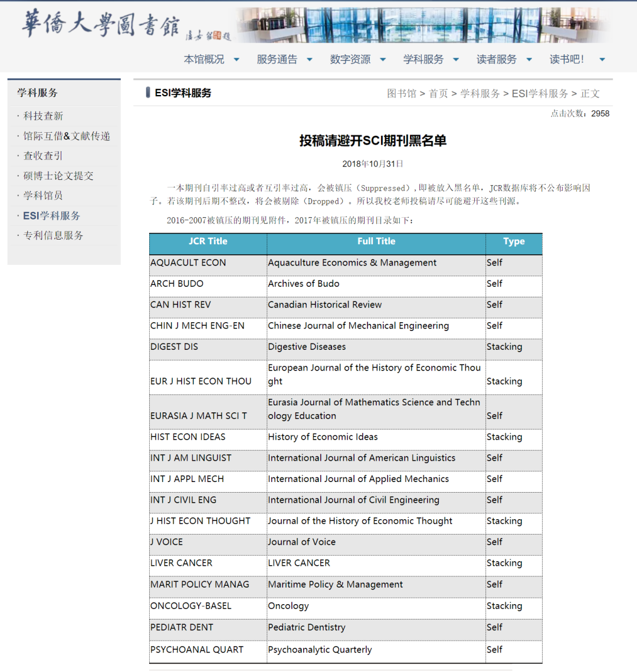The image size is (637, 672).
Task: Open 馆际互借&文献传递 sidebar link
Action: [x=67, y=136]
